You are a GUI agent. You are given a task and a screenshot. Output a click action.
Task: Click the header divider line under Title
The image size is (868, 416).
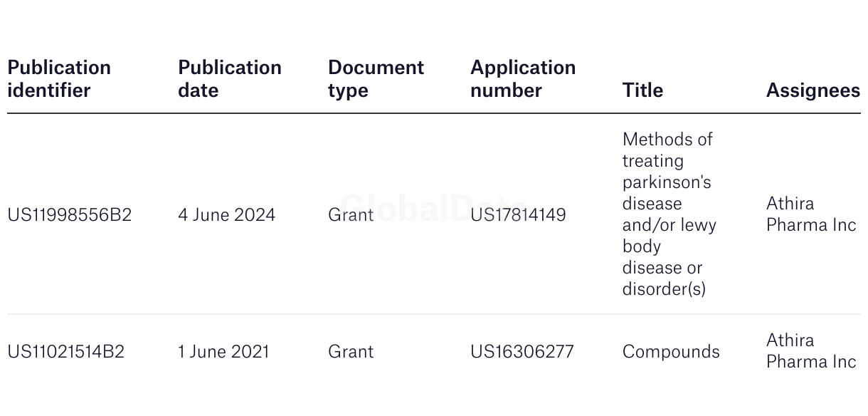click(x=642, y=113)
